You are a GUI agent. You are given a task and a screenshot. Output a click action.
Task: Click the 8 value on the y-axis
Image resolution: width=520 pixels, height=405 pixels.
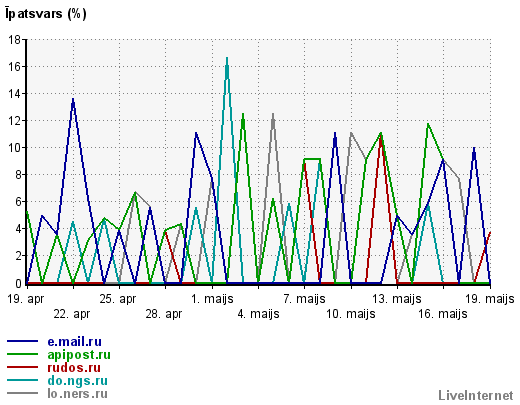(x=18, y=175)
